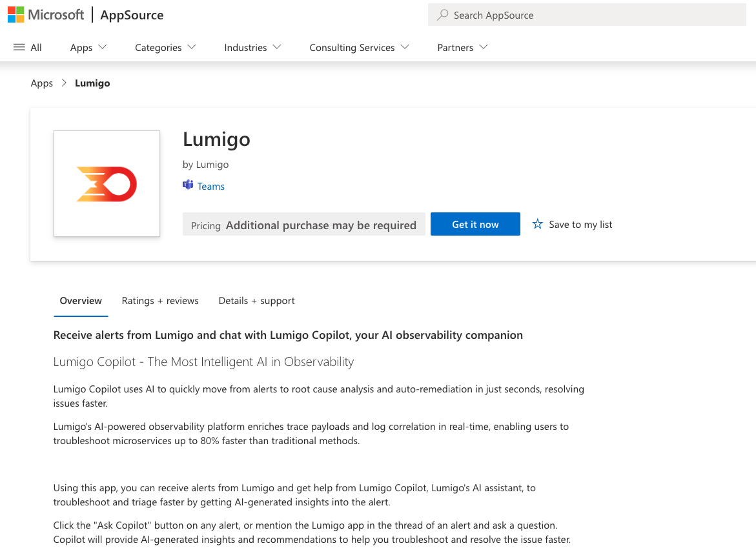Click the Pricing additional purchase label
Image resolution: width=756 pixels, height=559 pixels.
(303, 225)
